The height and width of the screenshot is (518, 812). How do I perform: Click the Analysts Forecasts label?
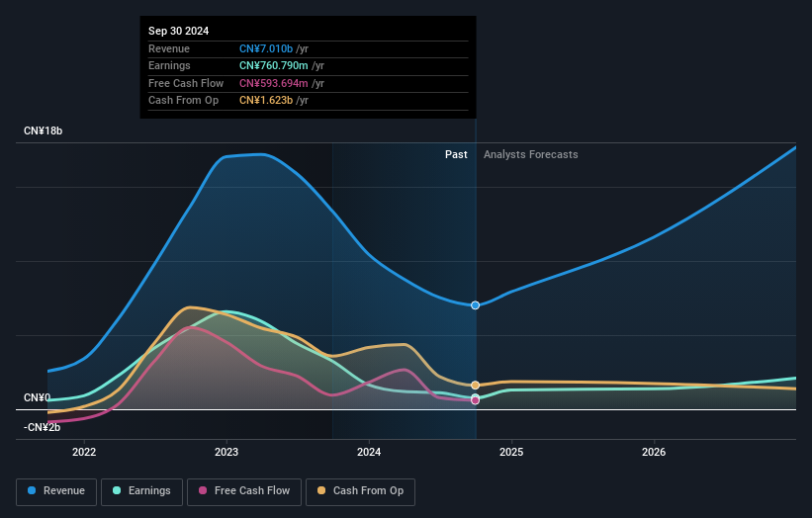click(x=531, y=155)
